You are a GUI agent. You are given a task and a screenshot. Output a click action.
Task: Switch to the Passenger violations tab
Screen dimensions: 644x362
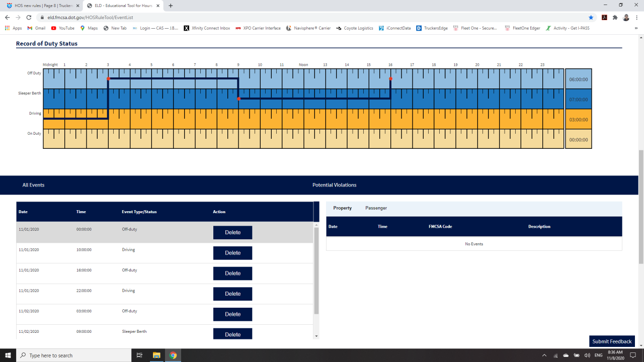376,208
